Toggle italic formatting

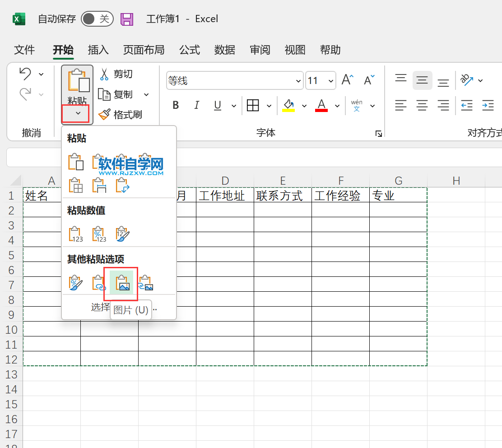point(196,105)
